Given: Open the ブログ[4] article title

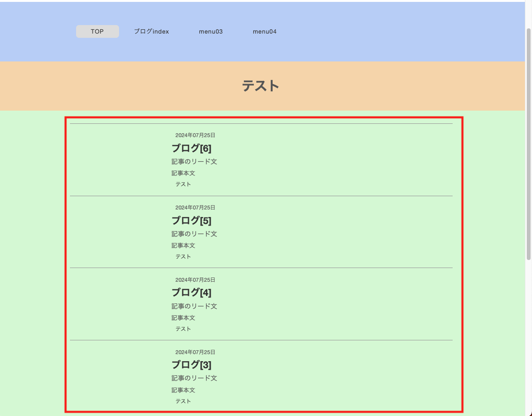Looking at the screenshot, I should 191,293.
